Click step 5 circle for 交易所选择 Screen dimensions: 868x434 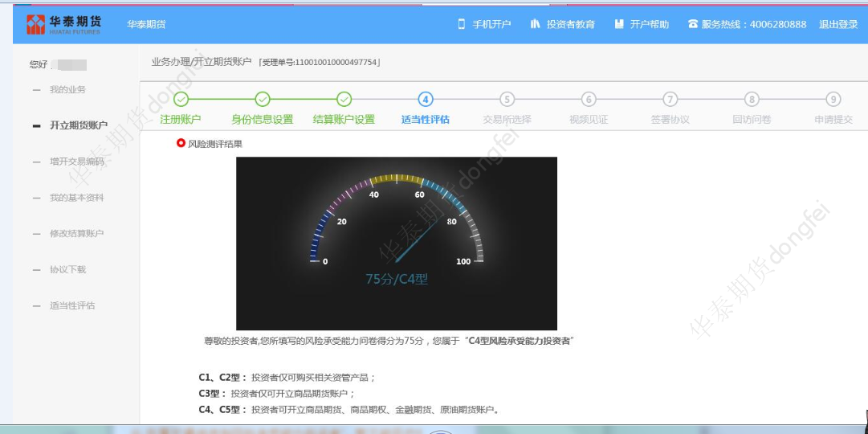point(507,100)
